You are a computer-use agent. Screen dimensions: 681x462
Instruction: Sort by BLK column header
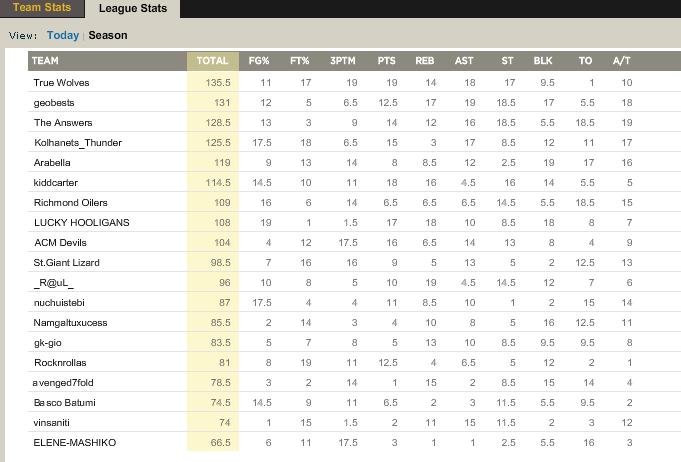[543, 61]
